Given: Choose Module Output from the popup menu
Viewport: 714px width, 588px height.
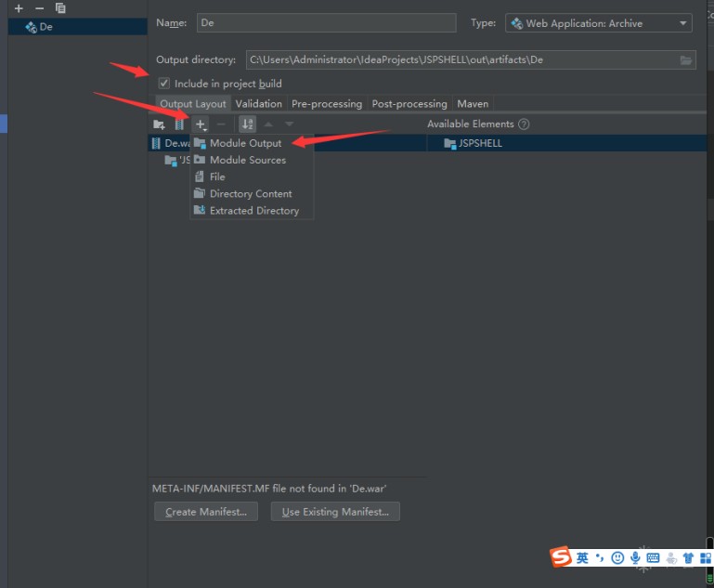Looking at the screenshot, I should (252, 143).
